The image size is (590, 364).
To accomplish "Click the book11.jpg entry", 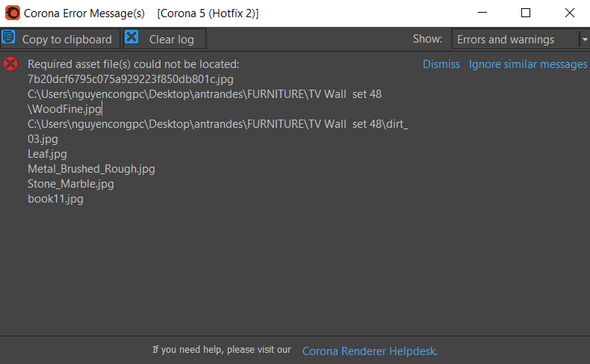I will (x=55, y=199).
